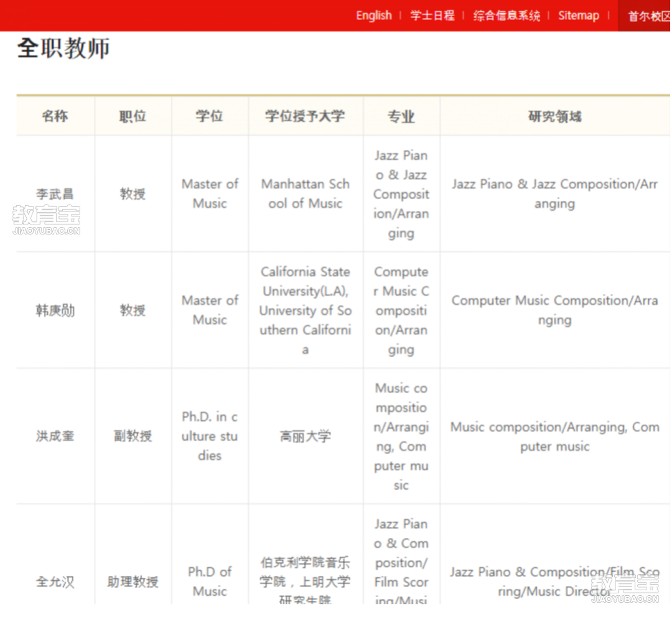Click 李武昌's Jazz Piano major cell
Viewport: 672px width, 617px height.
pos(401,194)
